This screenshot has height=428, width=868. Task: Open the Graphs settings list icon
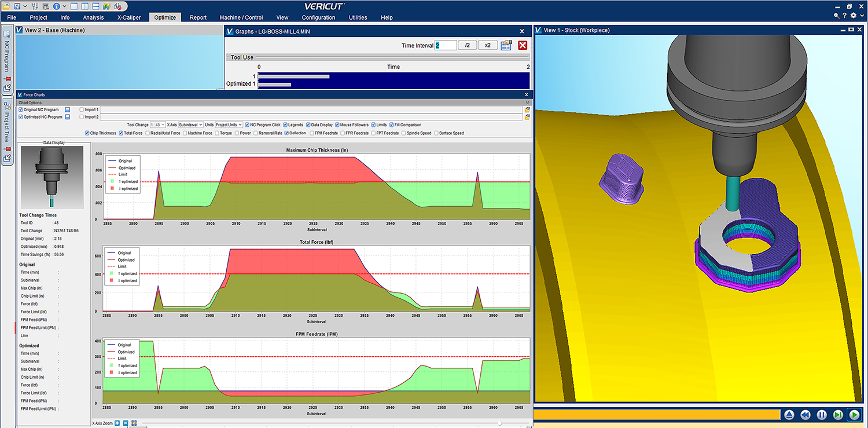(506, 45)
